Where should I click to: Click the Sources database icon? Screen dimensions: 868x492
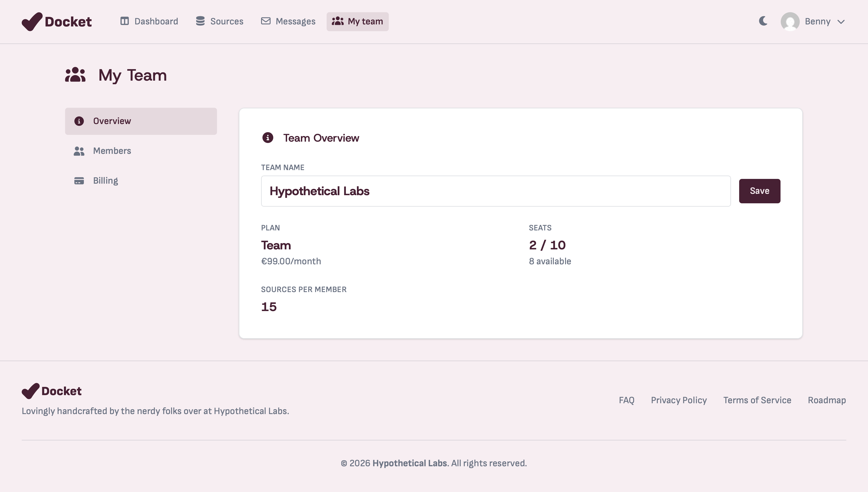click(x=200, y=21)
